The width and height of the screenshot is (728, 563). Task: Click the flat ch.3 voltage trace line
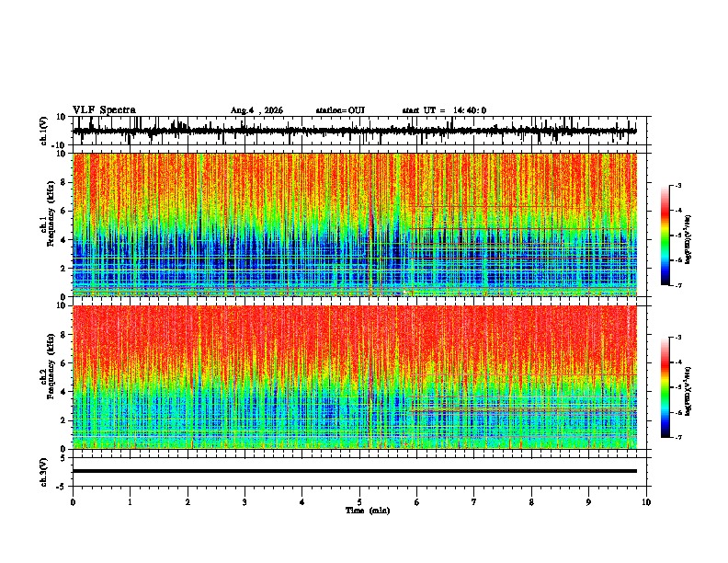click(x=355, y=471)
